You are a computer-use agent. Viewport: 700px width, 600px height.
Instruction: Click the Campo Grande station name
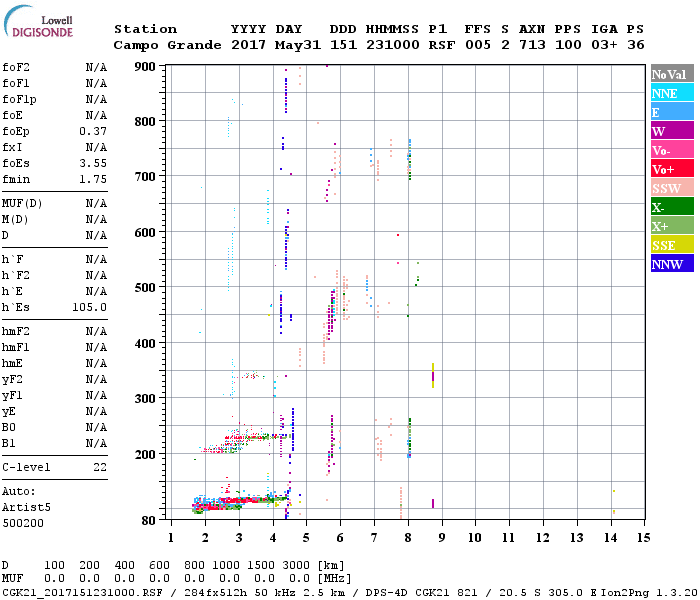point(167,45)
